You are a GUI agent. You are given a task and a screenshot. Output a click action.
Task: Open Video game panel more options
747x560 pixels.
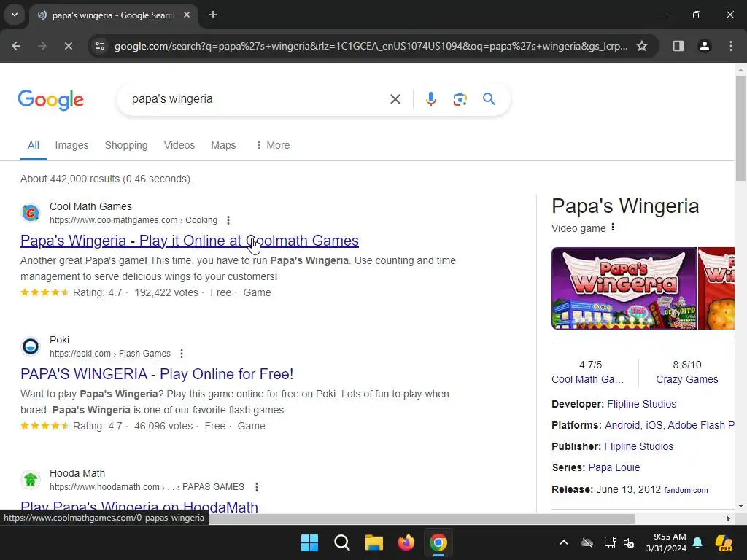613,227
